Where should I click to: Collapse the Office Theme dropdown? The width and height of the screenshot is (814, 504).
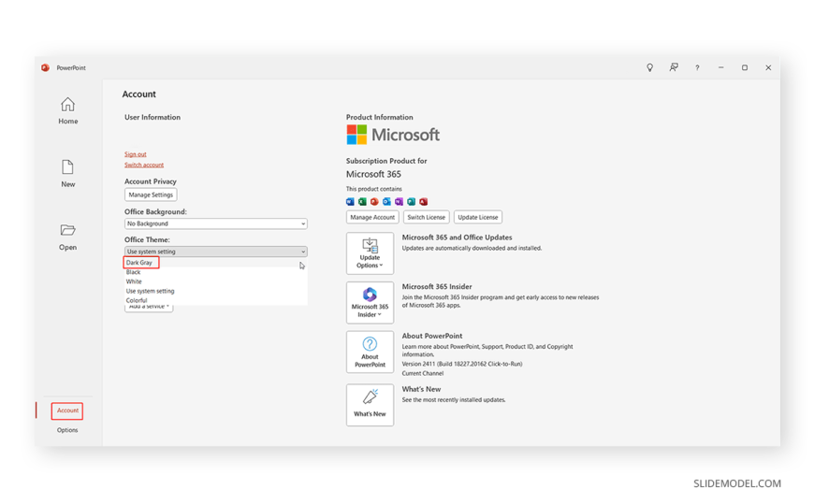(x=216, y=252)
